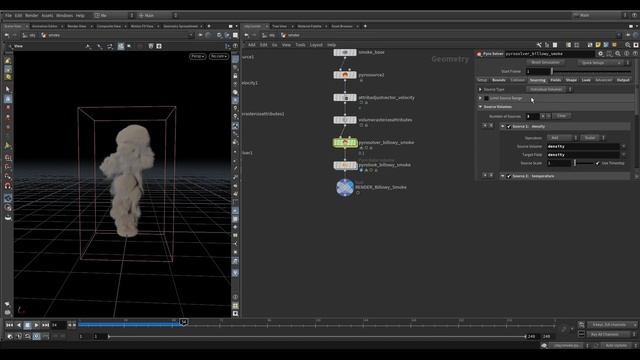Select the pyrobake_billowy_smoke node

point(345,165)
